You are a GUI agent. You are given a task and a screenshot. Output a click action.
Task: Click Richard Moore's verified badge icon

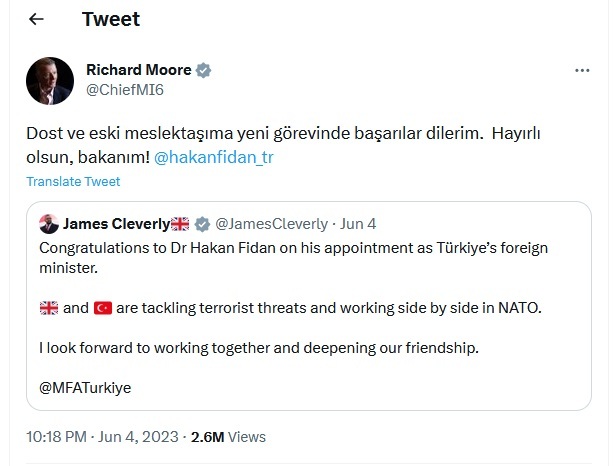click(x=203, y=71)
